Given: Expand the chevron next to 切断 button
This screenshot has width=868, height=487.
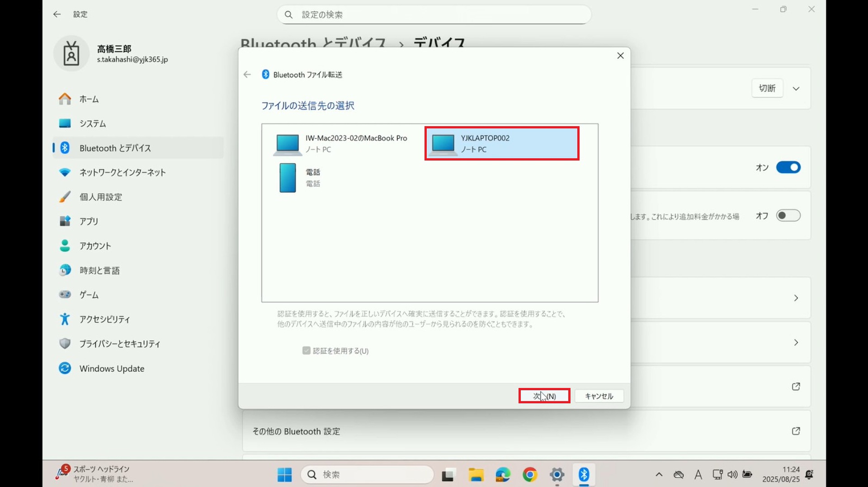Looking at the screenshot, I should click(x=796, y=89).
